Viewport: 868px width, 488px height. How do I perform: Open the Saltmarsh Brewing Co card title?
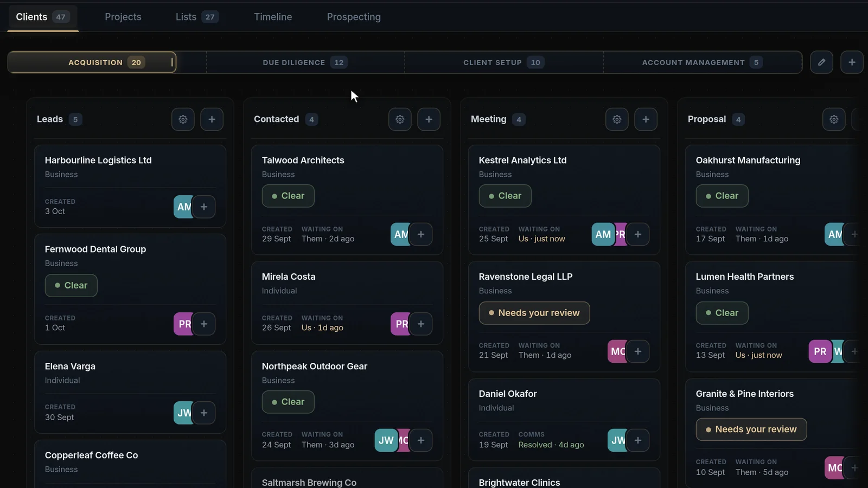point(309,482)
